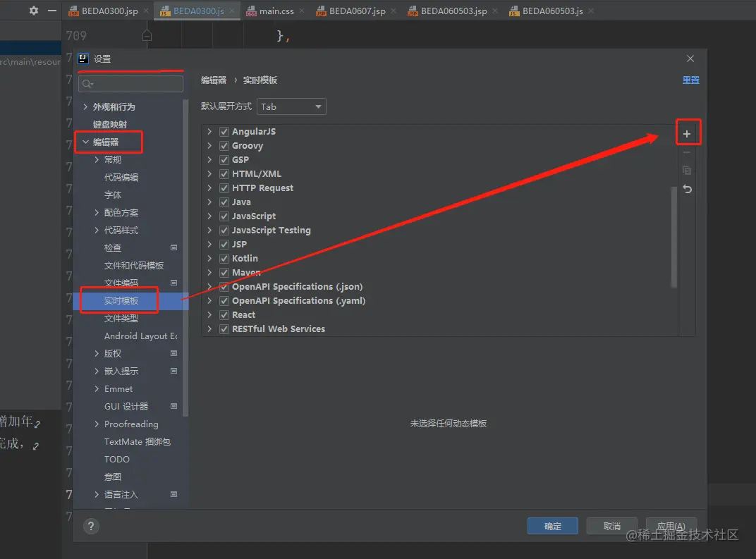
Task: Expand the 配色方案 tree node
Action: (97, 212)
